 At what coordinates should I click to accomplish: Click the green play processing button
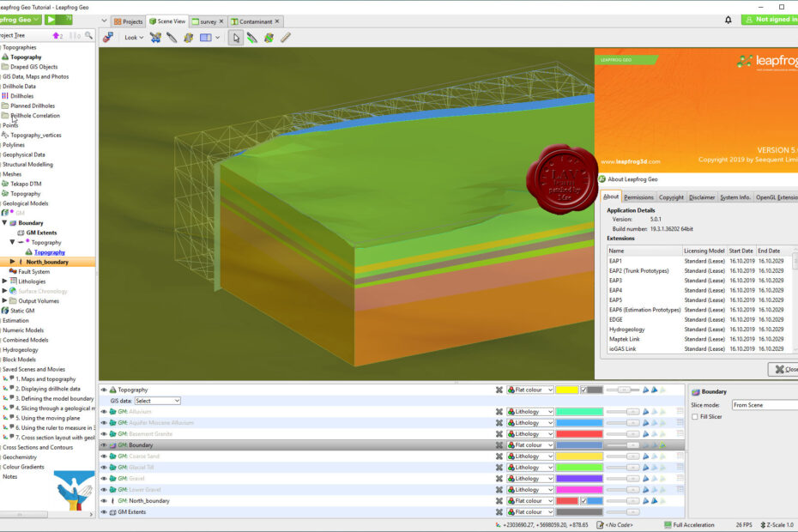coord(51,20)
